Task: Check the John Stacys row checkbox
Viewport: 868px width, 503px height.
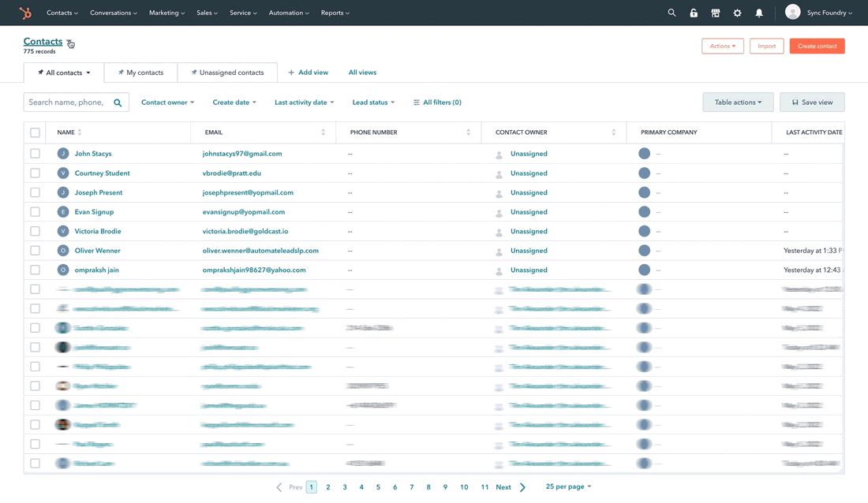Action: (x=35, y=153)
